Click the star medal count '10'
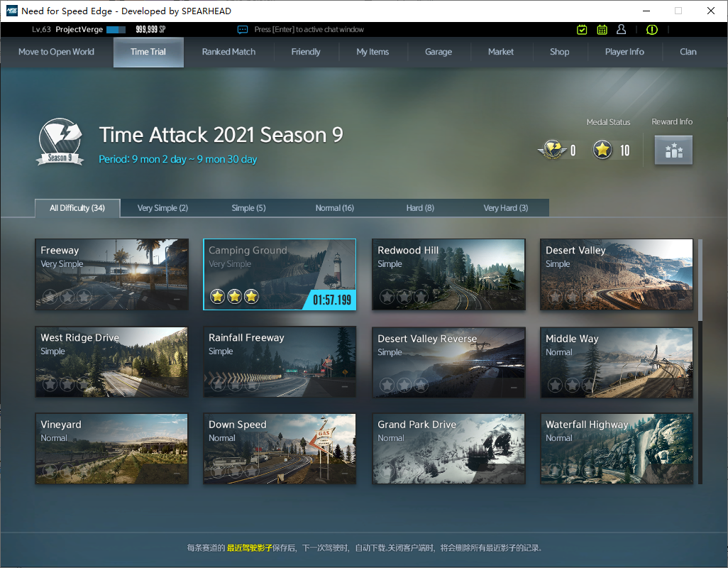This screenshot has height=568, width=728. (625, 151)
